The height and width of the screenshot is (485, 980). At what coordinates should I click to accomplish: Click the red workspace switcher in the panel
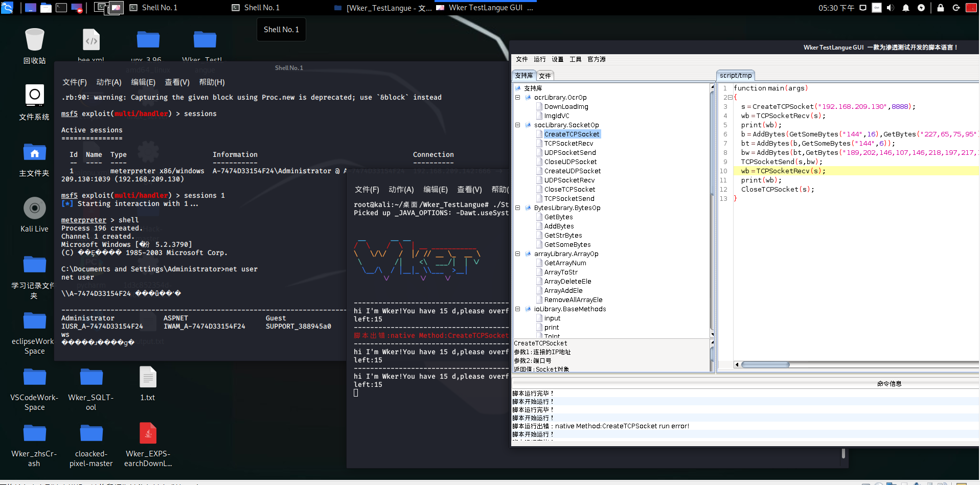coord(971,8)
